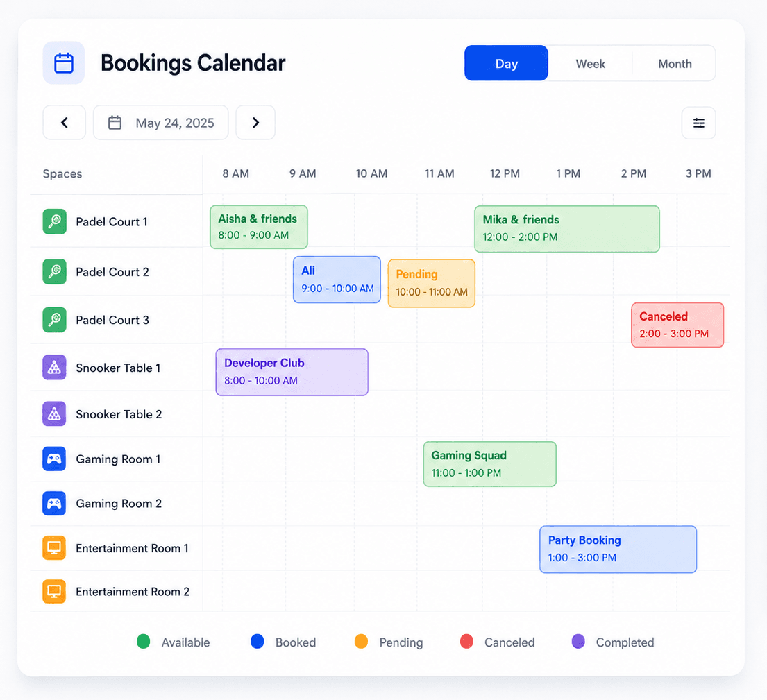Image resolution: width=767 pixels, height=700 pixels.
Task: Open the Aisha & friends booking
Action: 259,227
